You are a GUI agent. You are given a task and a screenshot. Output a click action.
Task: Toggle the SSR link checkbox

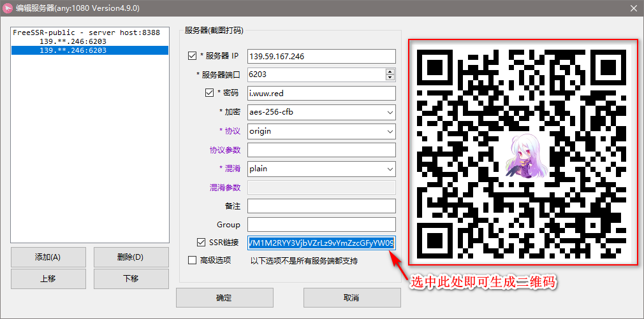point(201,243)
